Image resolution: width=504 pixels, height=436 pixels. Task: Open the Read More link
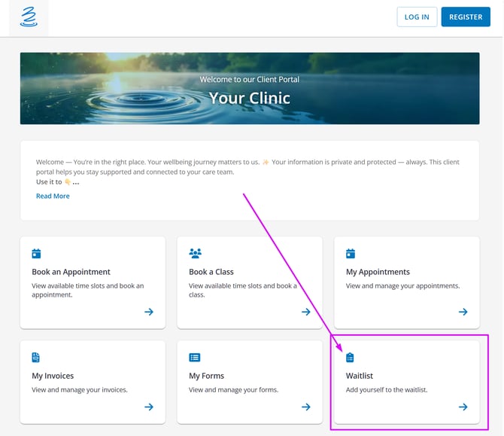(53, 196)
